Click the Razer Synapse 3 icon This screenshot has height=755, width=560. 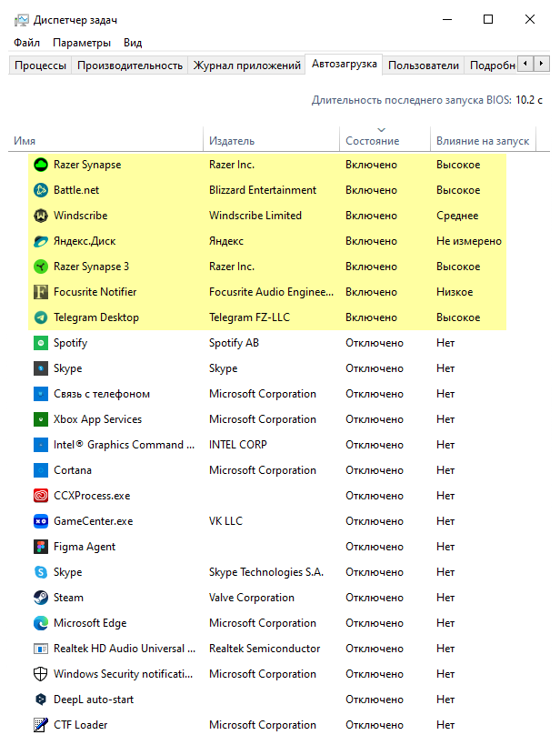pos(41,267)
